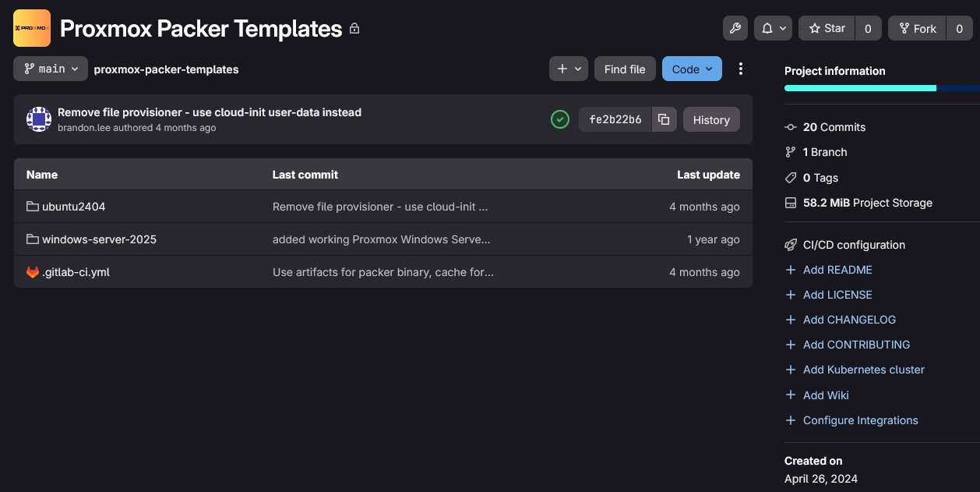
Task: Open 'added working Proxmox Windows Serve...' commit link
Action: [382, 239]
